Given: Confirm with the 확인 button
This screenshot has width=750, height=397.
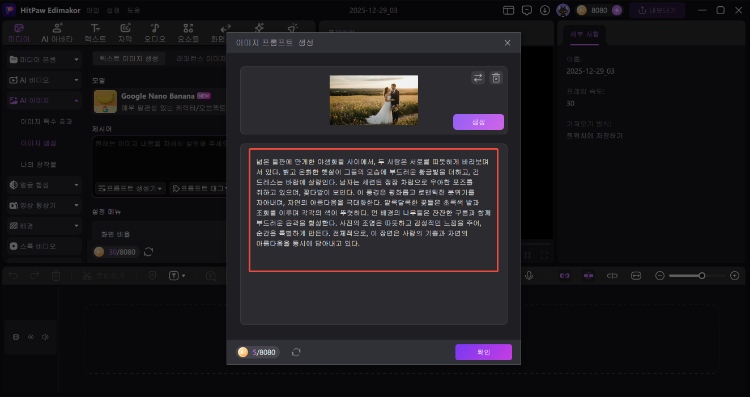Looking at the screenshot, I should click(x=483, y=352).
